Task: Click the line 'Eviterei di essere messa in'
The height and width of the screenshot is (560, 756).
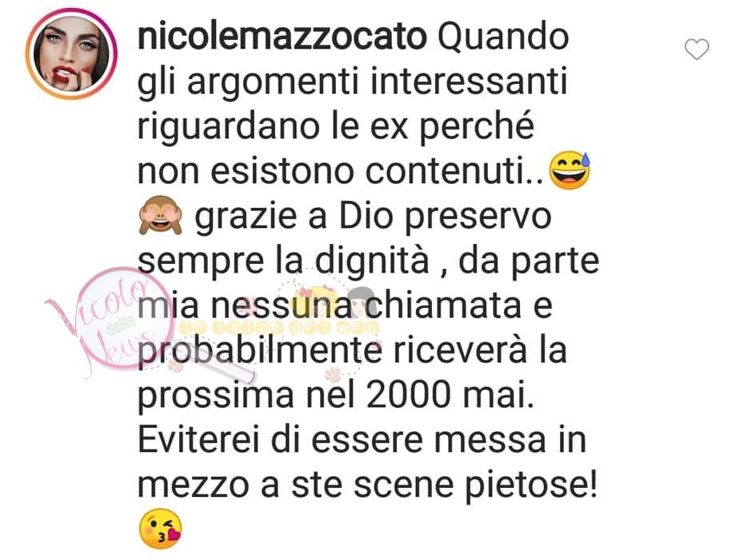Action: point(362,440)
